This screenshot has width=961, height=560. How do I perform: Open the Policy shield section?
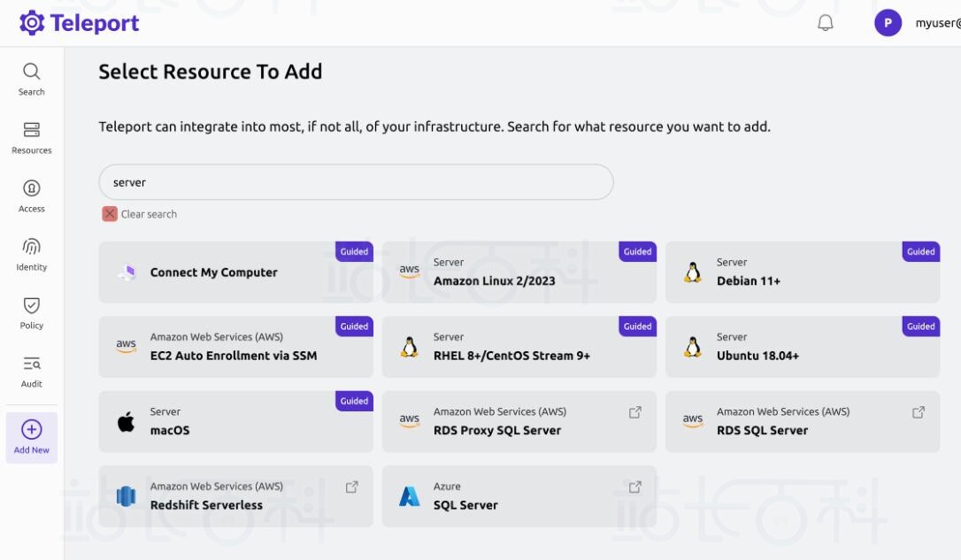pos(31,312)
